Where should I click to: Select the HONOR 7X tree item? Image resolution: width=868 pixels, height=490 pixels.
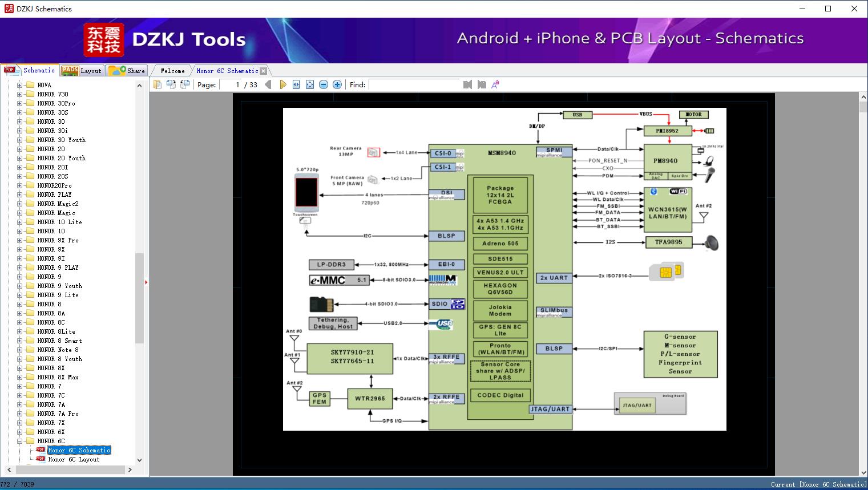click(x=51, y=423)
